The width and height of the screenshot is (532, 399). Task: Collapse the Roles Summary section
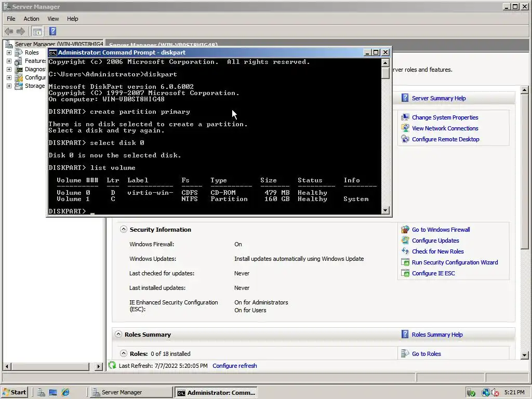click(x=118, y=334)
